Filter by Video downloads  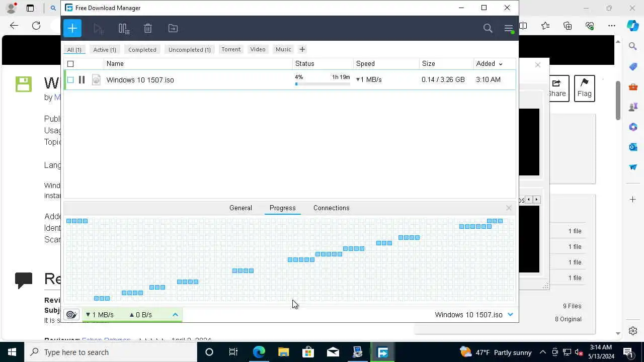click(x=258, y=49)
